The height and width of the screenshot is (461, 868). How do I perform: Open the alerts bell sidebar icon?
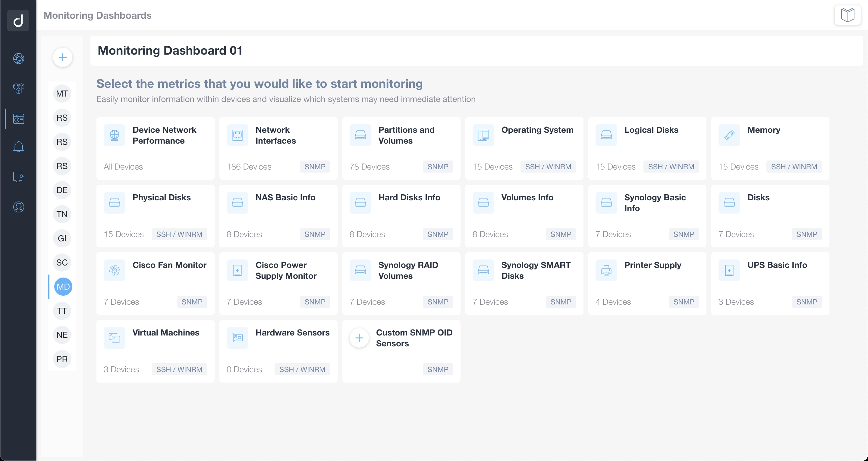(18, 146)
